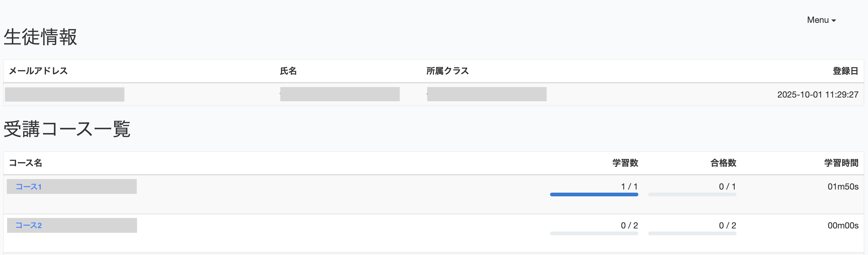Open the Menu dropdown
This screenshot has width=868, height=255.
pos(821,20)
